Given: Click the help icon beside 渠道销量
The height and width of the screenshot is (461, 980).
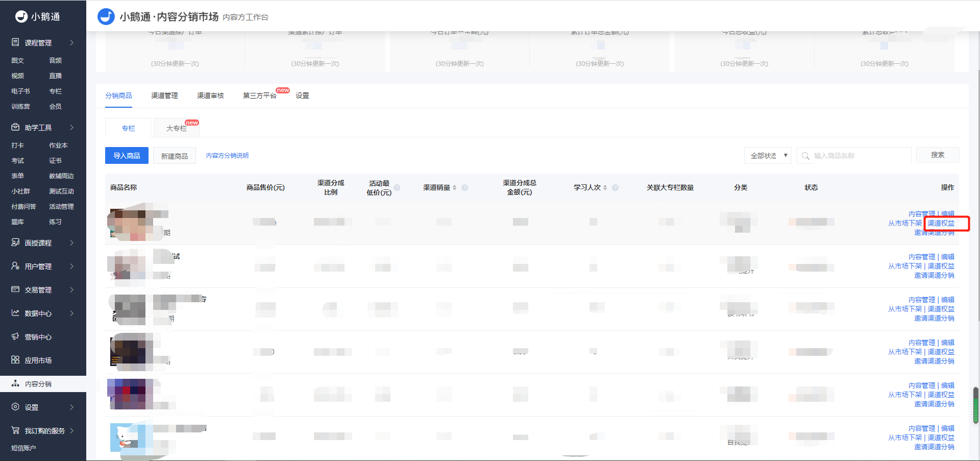Looking at the screenshot, I should [x=464, y=188].
